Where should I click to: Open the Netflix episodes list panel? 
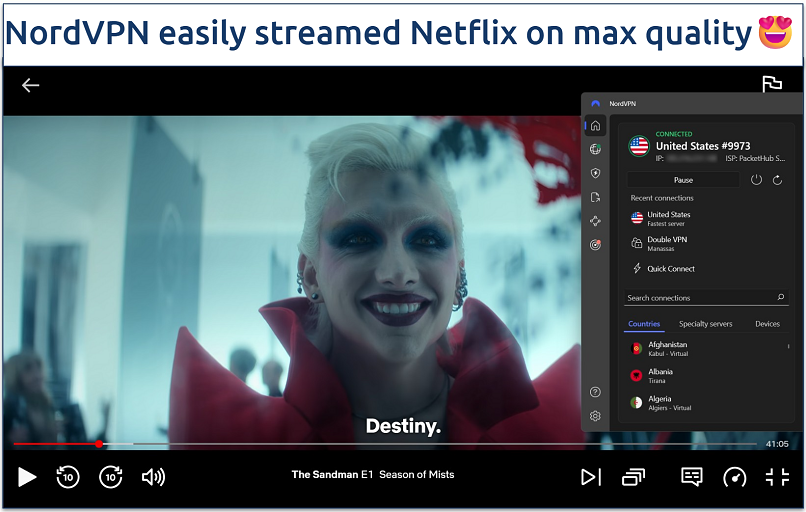pos(633,477)
